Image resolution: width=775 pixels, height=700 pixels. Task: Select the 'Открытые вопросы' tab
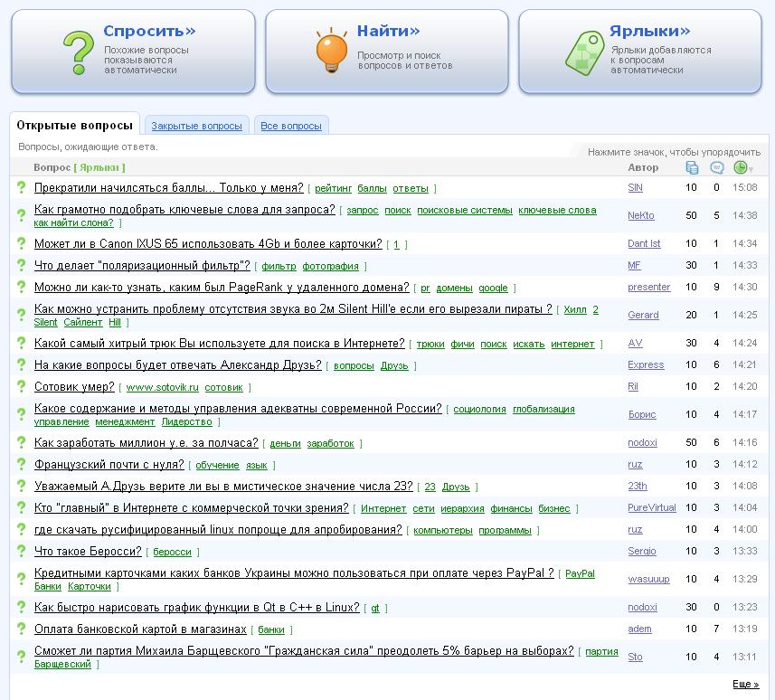74,126
